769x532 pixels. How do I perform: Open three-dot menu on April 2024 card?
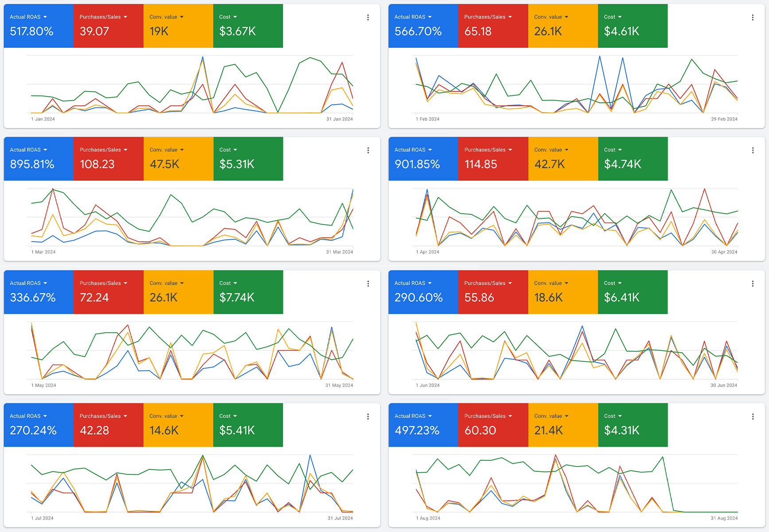click(x=753, y=151)
